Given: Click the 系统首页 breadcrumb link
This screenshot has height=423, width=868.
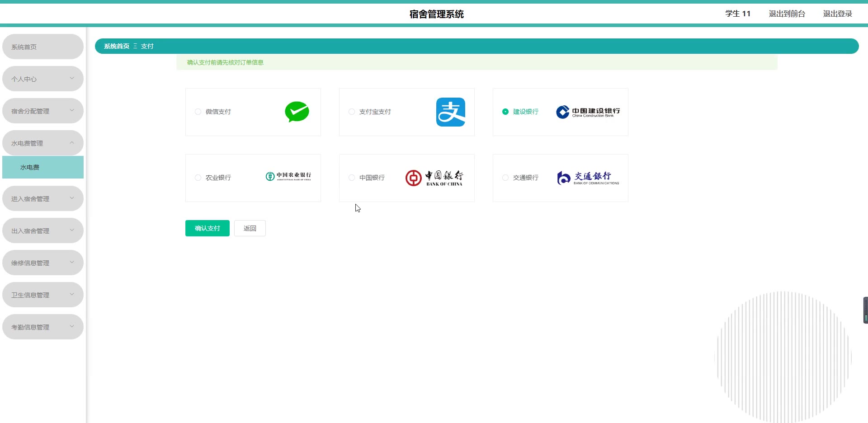Looking at the screenshot, I should [x=117, y=46].
